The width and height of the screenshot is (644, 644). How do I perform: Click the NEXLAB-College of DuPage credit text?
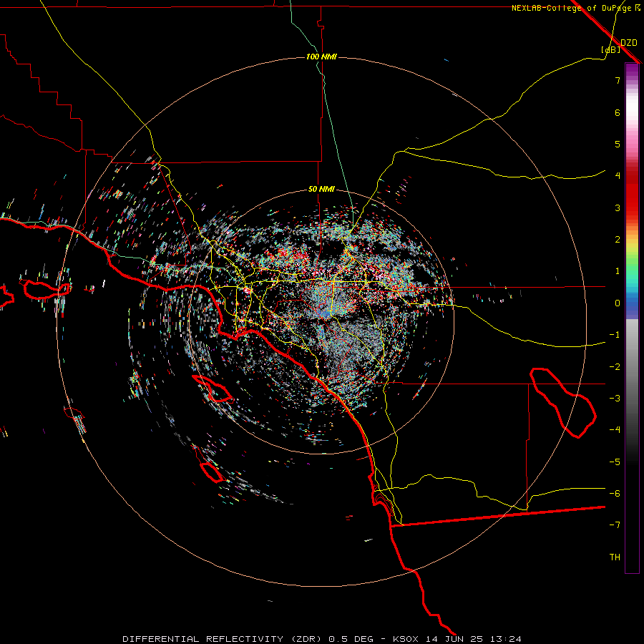[x=572, y=8]
